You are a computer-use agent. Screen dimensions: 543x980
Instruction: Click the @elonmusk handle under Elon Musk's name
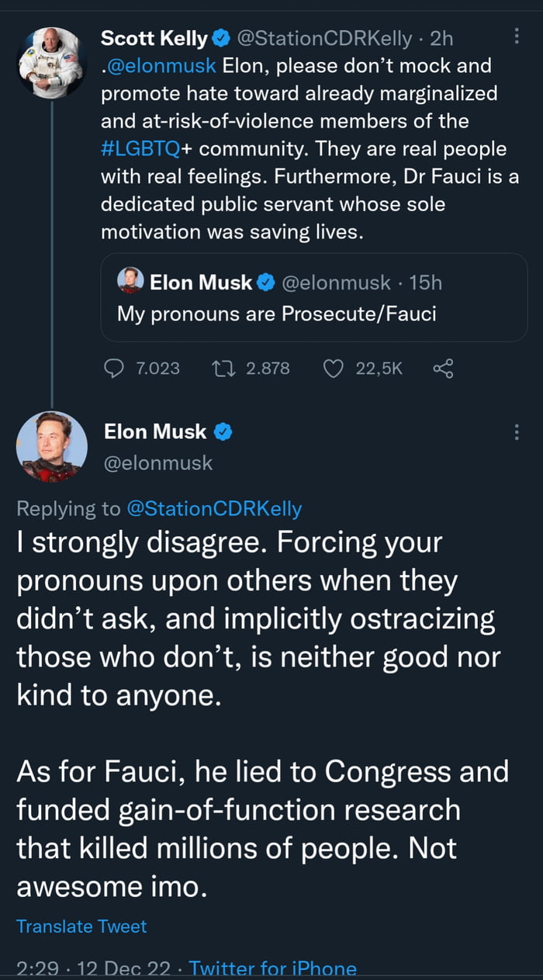pos(158,463)
